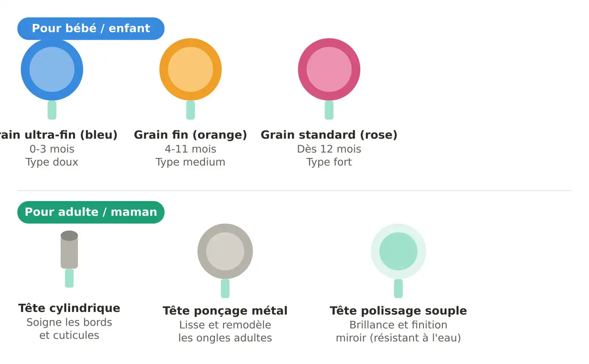589x364 pixels.
Task: Select the "Tête polissage souple" title
Action: coord(398,311)
